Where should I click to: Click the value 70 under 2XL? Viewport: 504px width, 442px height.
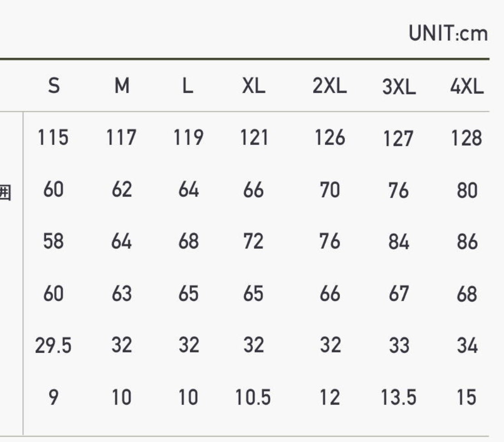tap(330, 189)
